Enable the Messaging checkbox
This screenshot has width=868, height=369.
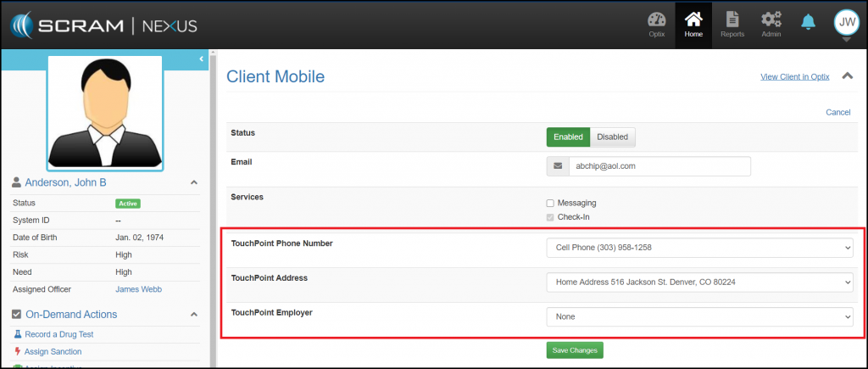pos(550,204)
